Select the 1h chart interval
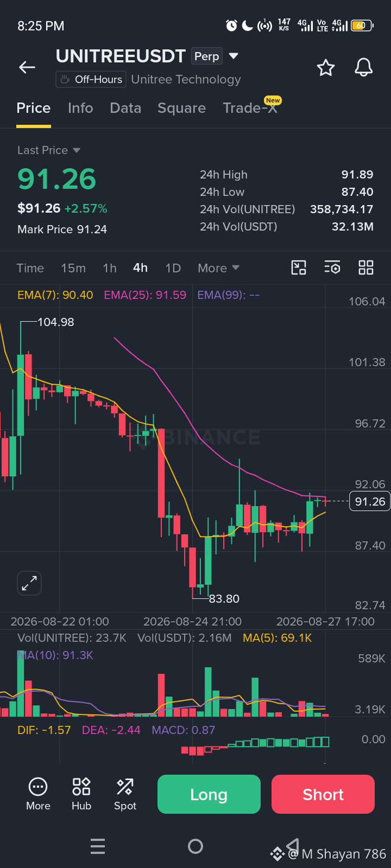The height and width of the screenshot is (868, 391). (x=110, y=268)
